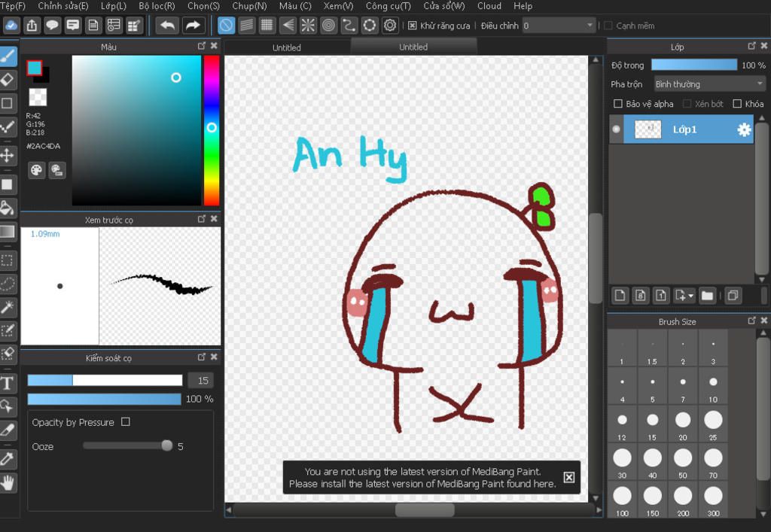This screenshot has height=532, width=771.
Task: Close the Màu color panel
Action: [x=214, y=46]
